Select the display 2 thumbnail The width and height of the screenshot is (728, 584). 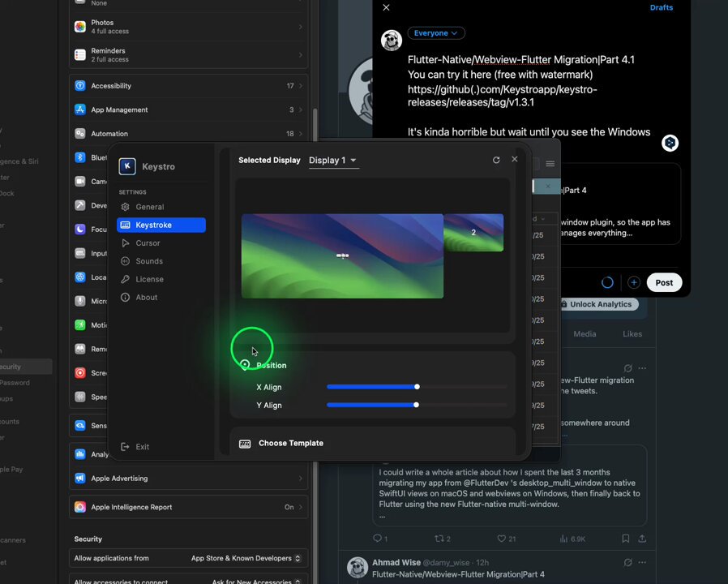473,232
